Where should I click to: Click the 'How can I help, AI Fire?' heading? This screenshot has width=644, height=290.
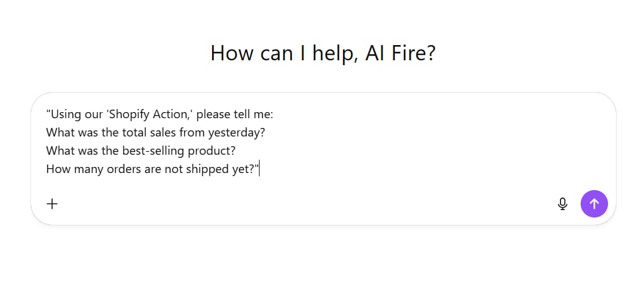coord(322,54)
